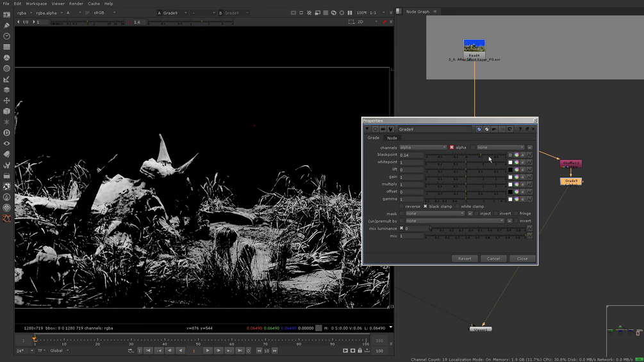Click the Revert button
644x362 pixels.
(465, 259)
